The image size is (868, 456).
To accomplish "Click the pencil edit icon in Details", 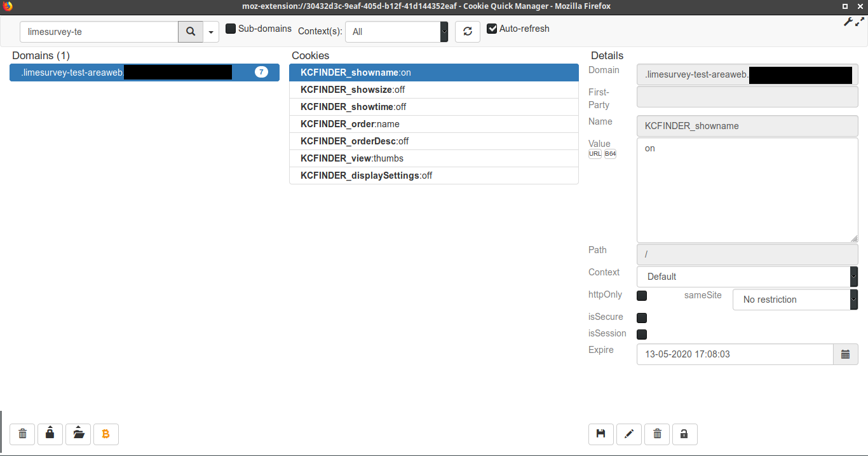I will pos(629,434).
